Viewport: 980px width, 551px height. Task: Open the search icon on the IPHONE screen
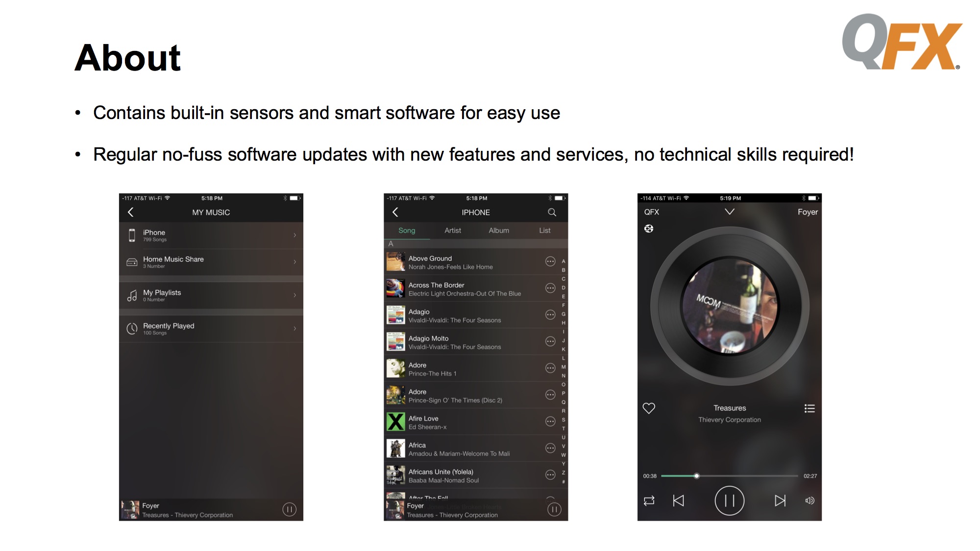pyautogui.click(x=552, y=212)
